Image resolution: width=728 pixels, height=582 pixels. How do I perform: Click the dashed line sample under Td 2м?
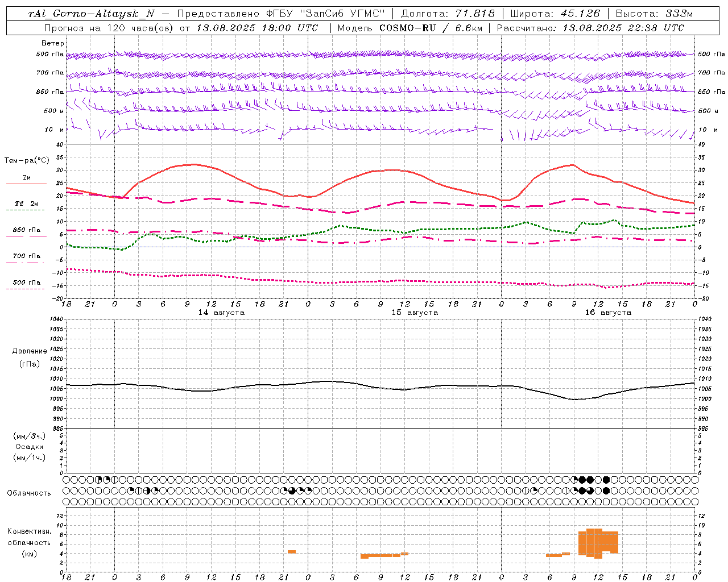click(25, 210)
